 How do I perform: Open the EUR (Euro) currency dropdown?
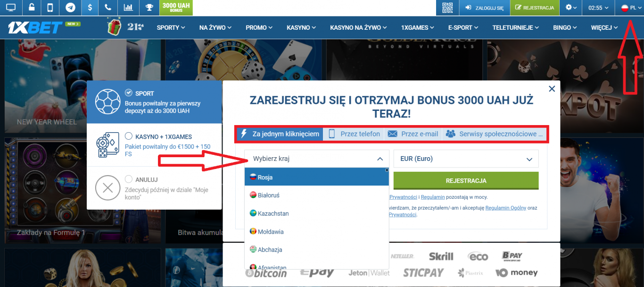point(466,159)
